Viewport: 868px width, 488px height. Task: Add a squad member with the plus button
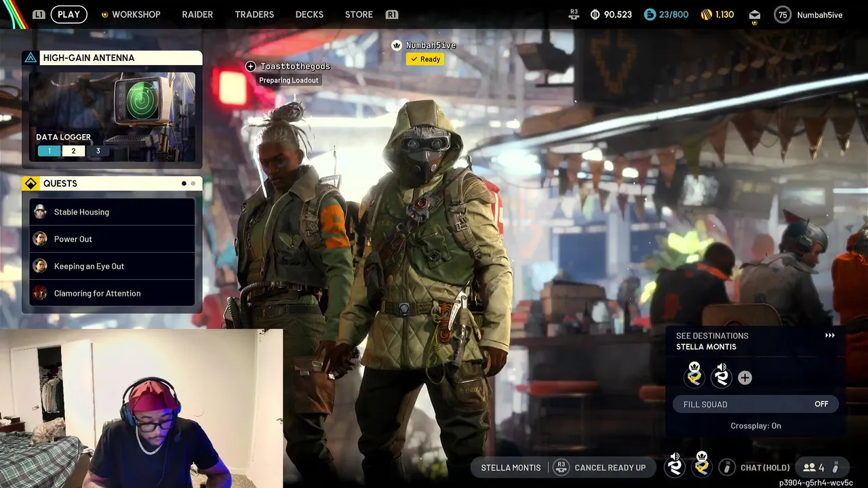coord(745,378)
